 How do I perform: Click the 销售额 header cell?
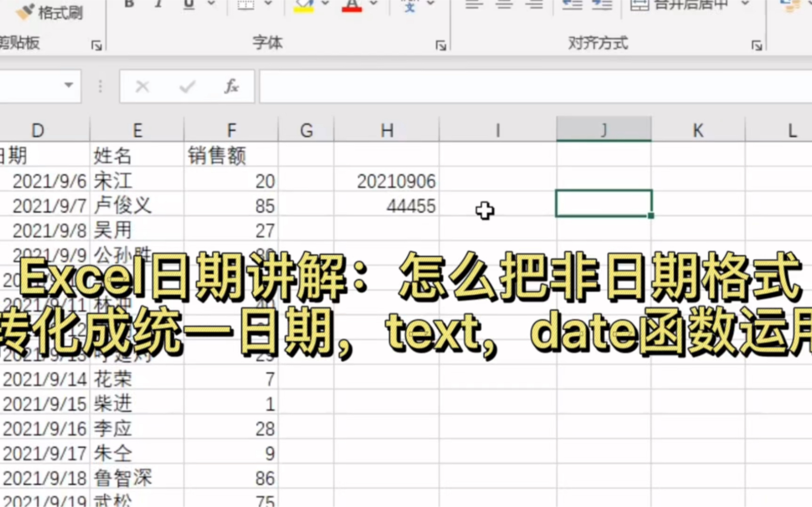click(x=231, y=155)
